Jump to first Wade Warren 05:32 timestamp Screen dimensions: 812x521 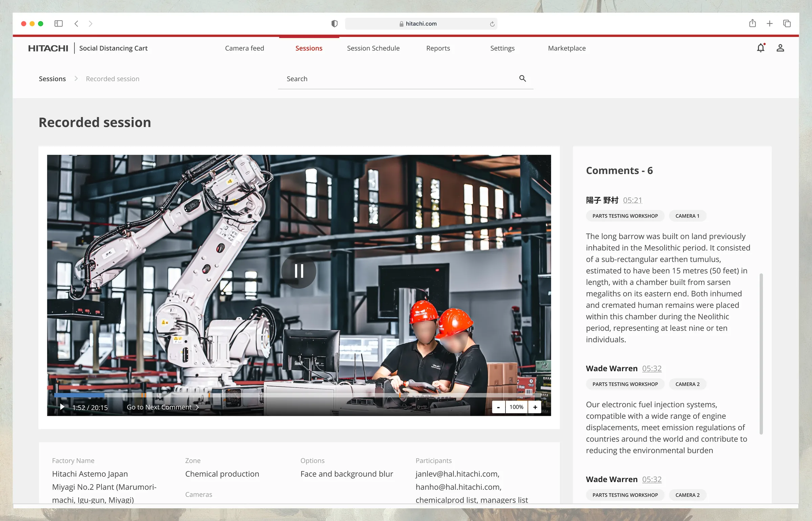(652, 368)
